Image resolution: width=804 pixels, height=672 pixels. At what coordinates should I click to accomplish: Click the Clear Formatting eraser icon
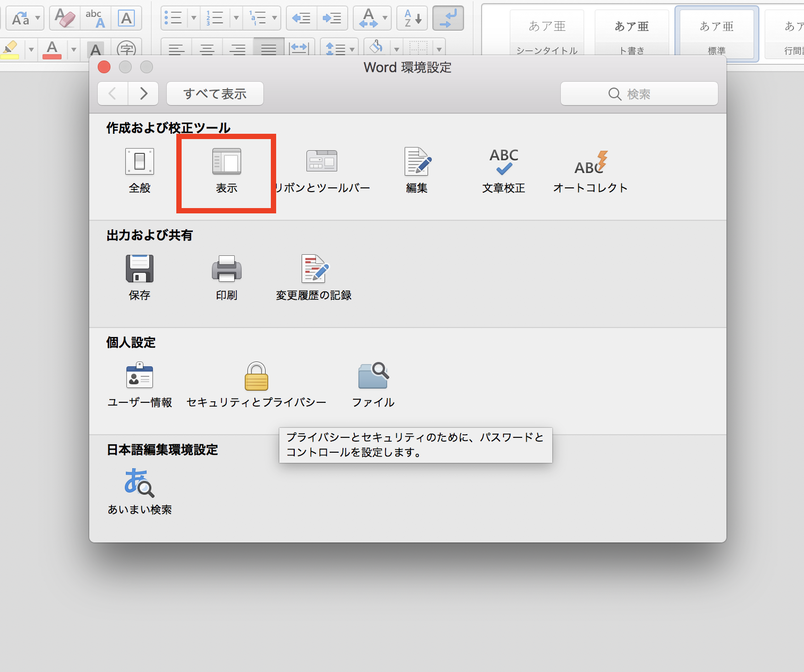(x=65, y=18)
